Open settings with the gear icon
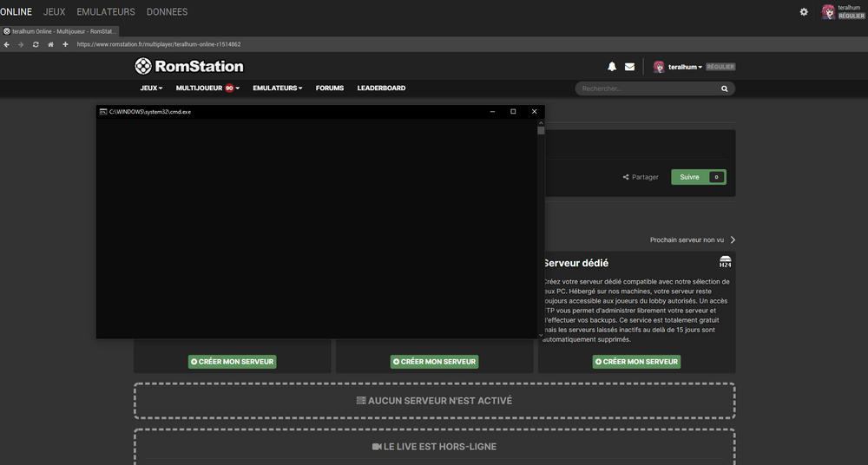Viewport: 868px width, 465px height. (x=804, y=12)
